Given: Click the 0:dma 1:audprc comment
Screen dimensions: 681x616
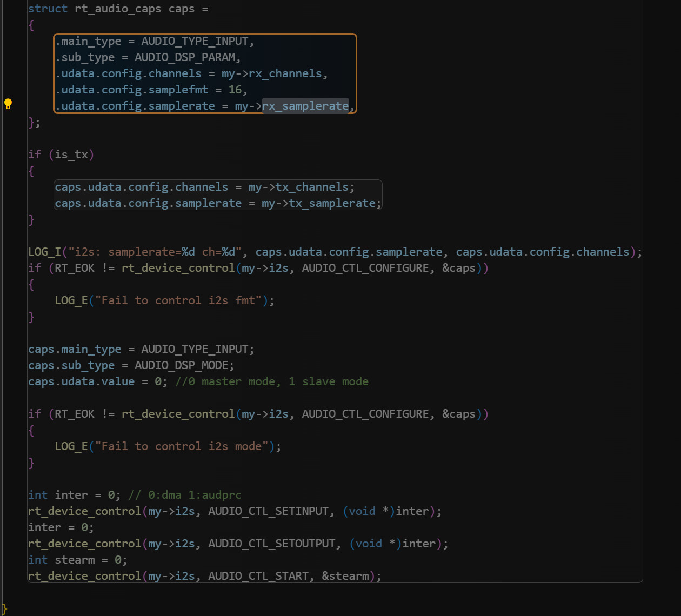Looking at the screenshot, I should 185,496.
